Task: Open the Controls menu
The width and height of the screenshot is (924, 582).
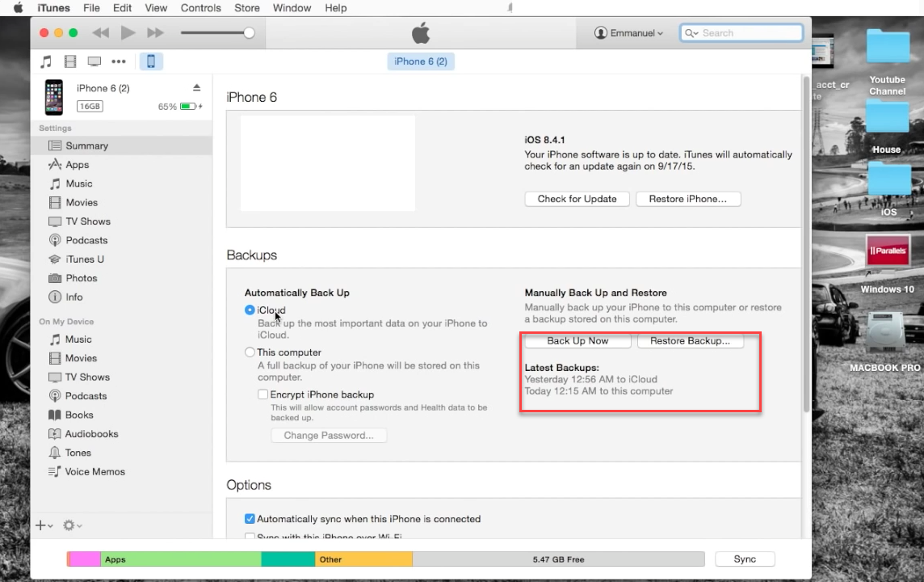Action: coord(201,7)
